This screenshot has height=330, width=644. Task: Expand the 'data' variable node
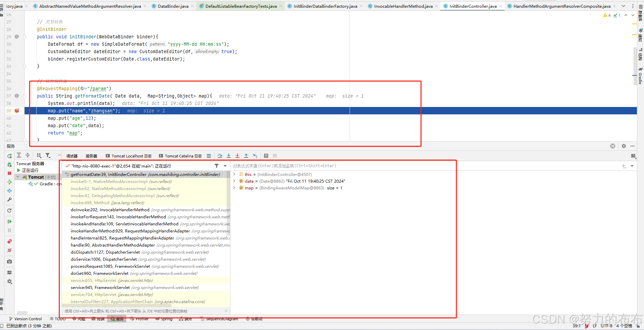pos(234,181)
